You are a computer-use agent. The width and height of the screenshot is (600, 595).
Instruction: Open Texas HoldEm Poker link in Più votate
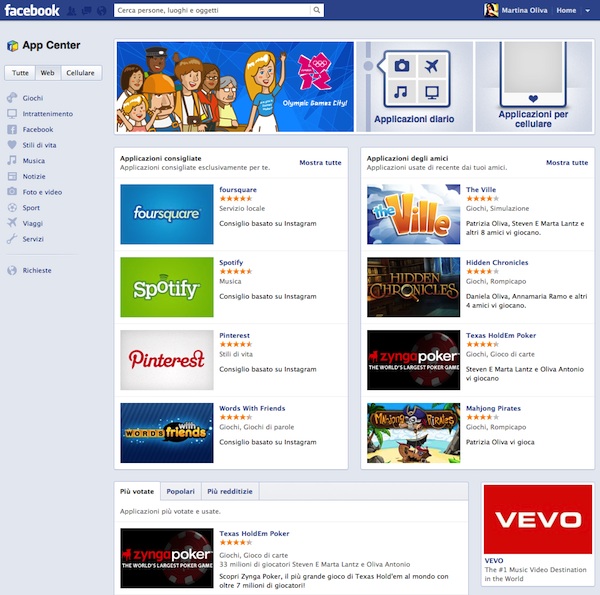[254, 533]
